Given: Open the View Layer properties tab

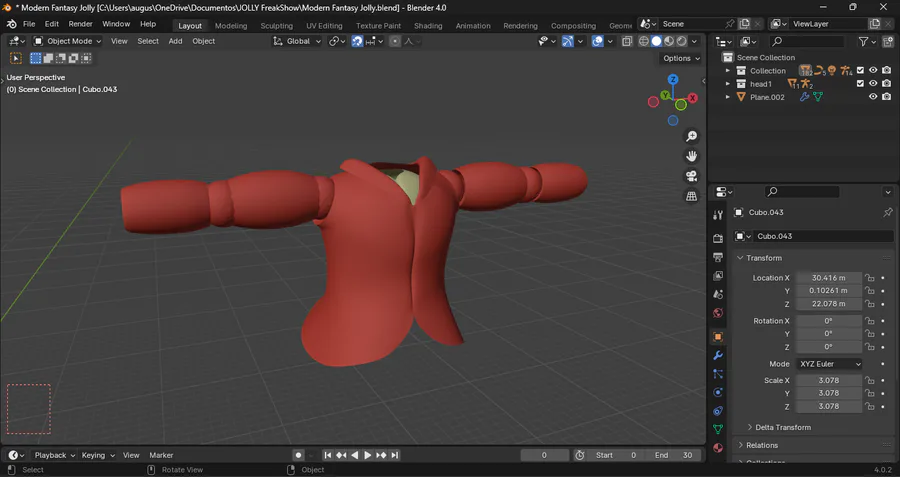Looking at the screenshot, I should (718, 276).
